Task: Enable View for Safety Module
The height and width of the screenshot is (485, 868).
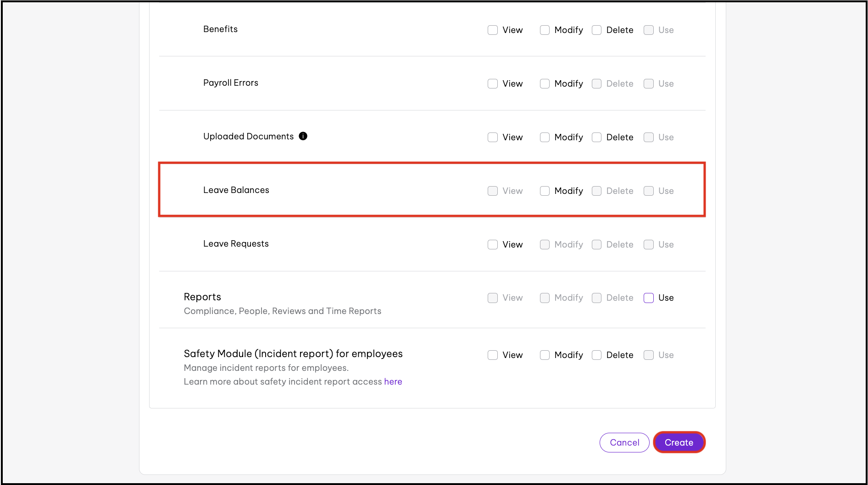Action: click(493, 355)
